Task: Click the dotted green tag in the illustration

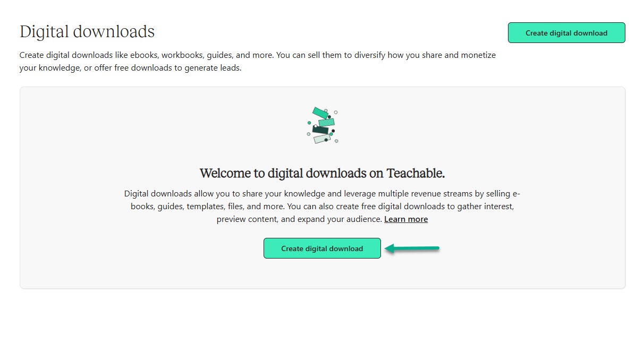Action: click(x=327, y=122)
